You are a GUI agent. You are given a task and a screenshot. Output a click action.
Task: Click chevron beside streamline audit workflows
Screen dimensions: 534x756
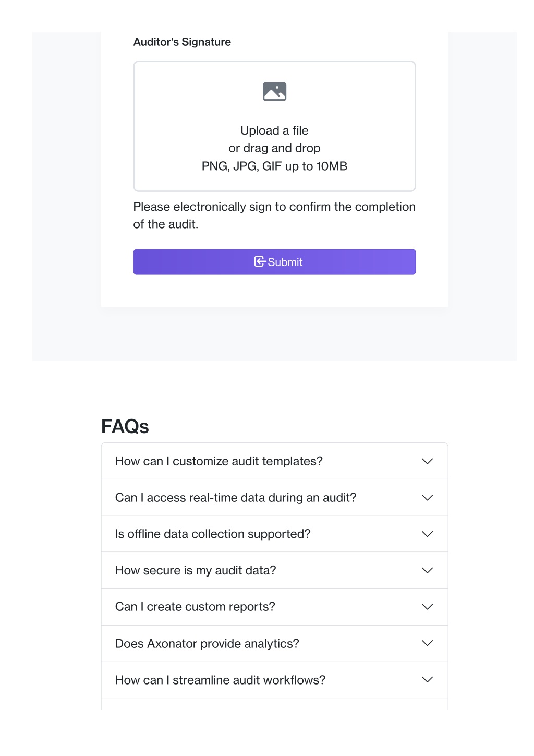click(x=427, y=680)
